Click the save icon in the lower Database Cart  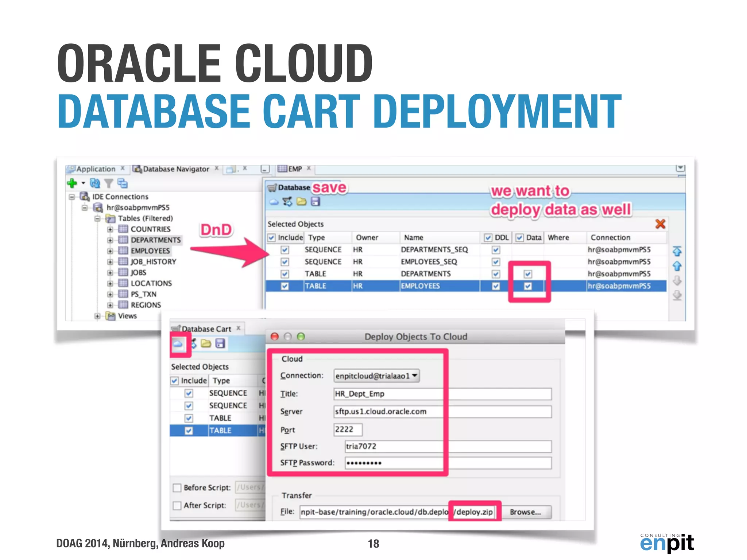[x=220, y=343]
